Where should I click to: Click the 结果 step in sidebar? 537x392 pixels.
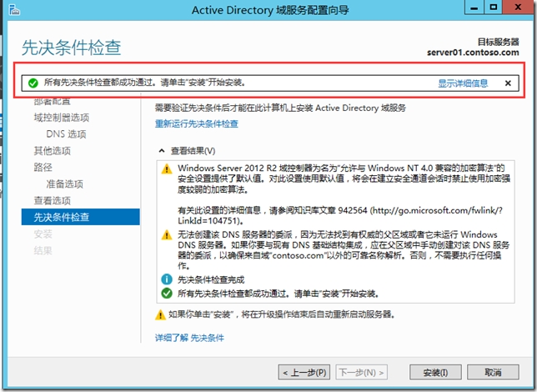(x=43, y=250)
